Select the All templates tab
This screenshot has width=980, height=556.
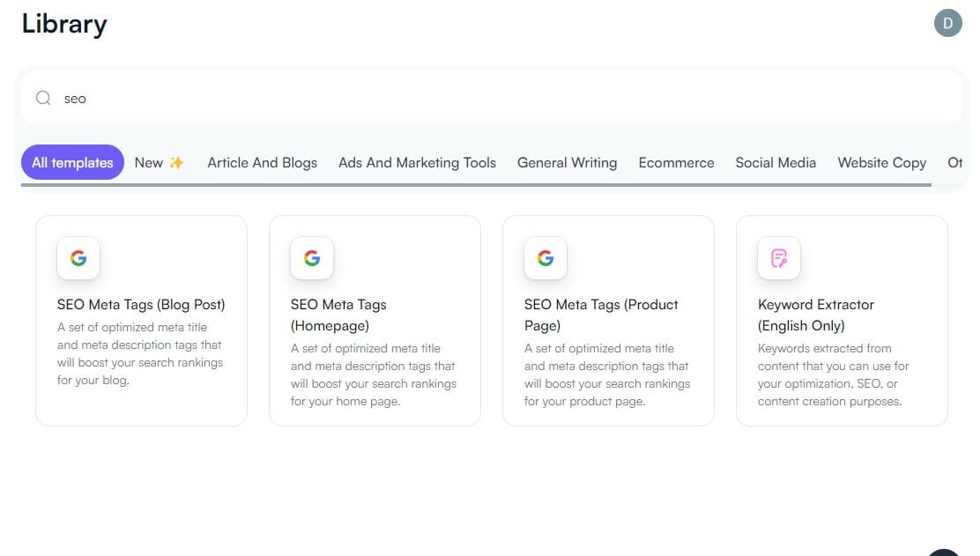(72, 162)
